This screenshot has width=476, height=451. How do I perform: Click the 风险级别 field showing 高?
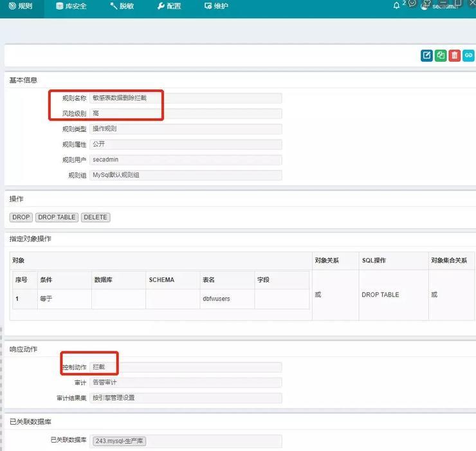tap(186, 114)
